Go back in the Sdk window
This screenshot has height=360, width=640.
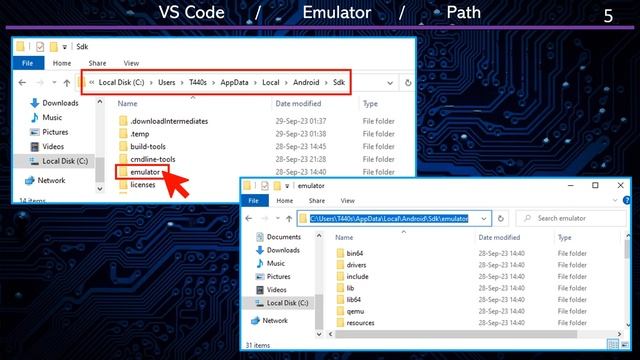[x=22, y=82]
